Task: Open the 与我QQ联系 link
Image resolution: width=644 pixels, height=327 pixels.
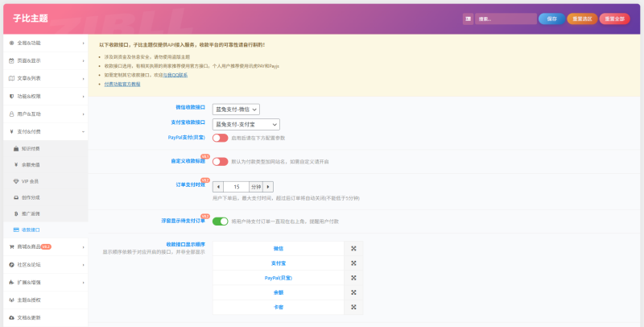Action: click(x=175, y=75)
